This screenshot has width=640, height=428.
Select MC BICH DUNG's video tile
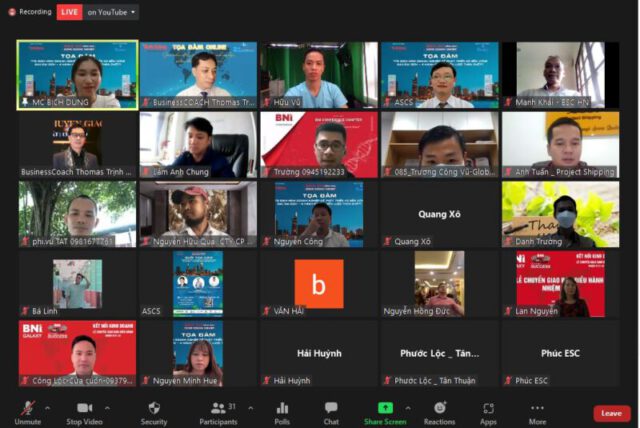(x=78, y=75)
